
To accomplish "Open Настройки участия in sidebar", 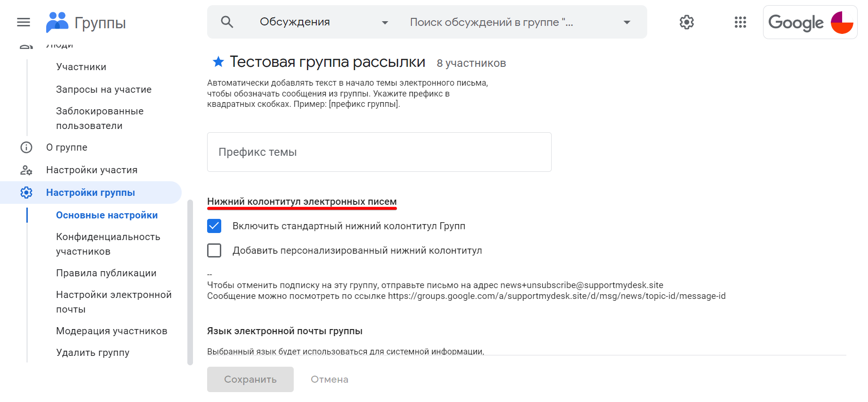I will [x=91, y=170].
